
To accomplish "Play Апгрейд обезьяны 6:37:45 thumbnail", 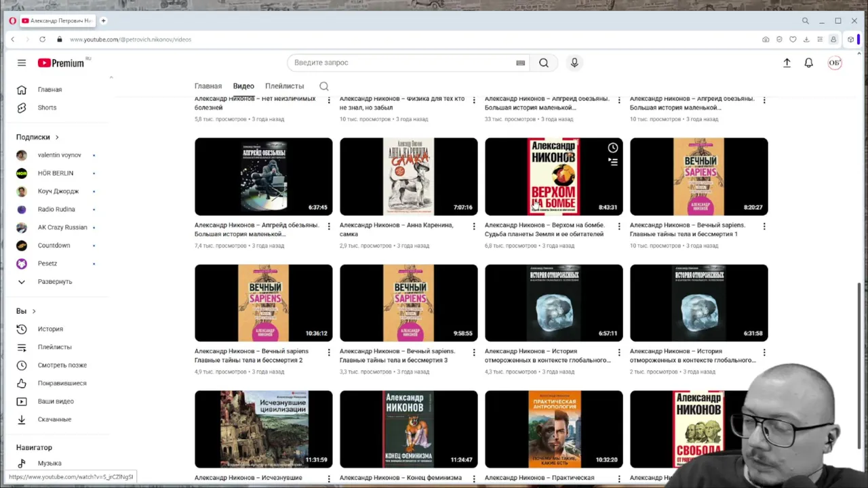I will click(x=264, y=177).
